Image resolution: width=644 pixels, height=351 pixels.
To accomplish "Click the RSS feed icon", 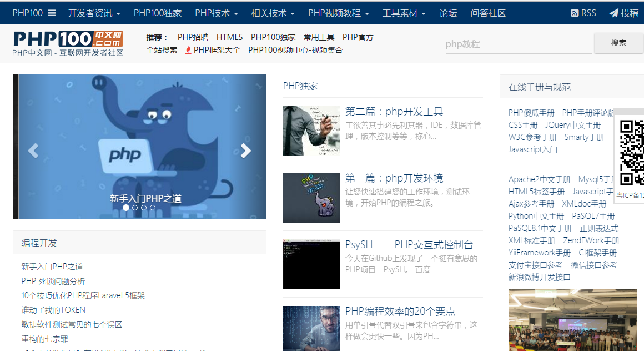I will point(575,13).
